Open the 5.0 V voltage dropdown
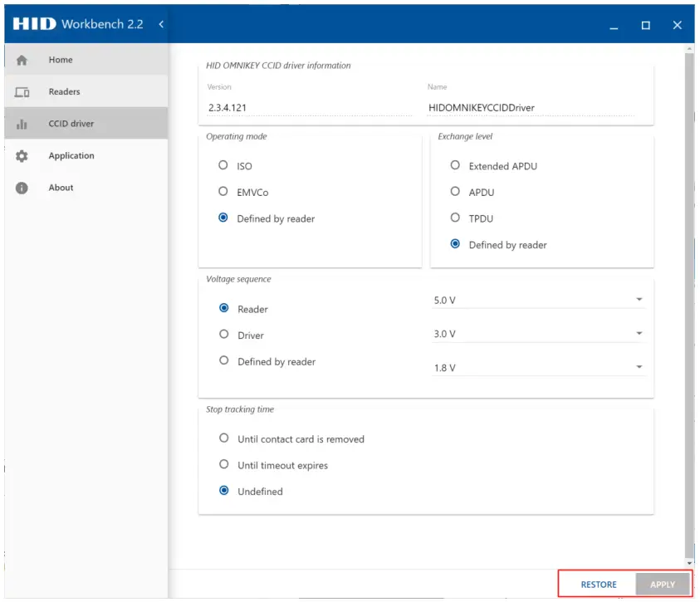Screen dimensions: 700x602 coord(538,300)
